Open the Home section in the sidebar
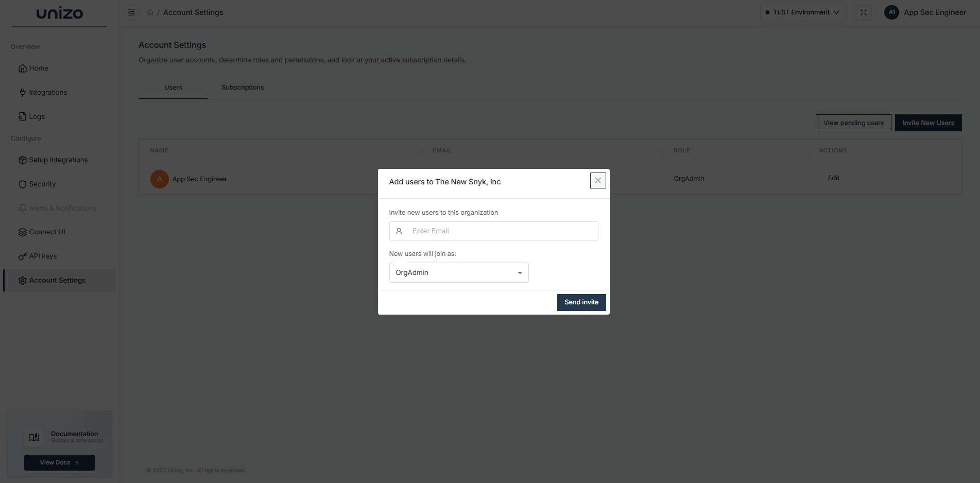The width and height of the screenshot is (980, 483). (38, 68)
